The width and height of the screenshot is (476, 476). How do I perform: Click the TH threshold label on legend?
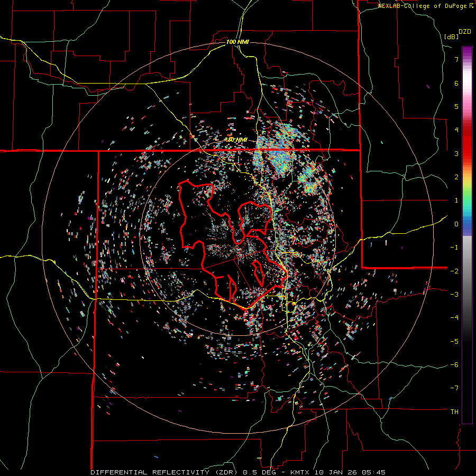point(454,412)
